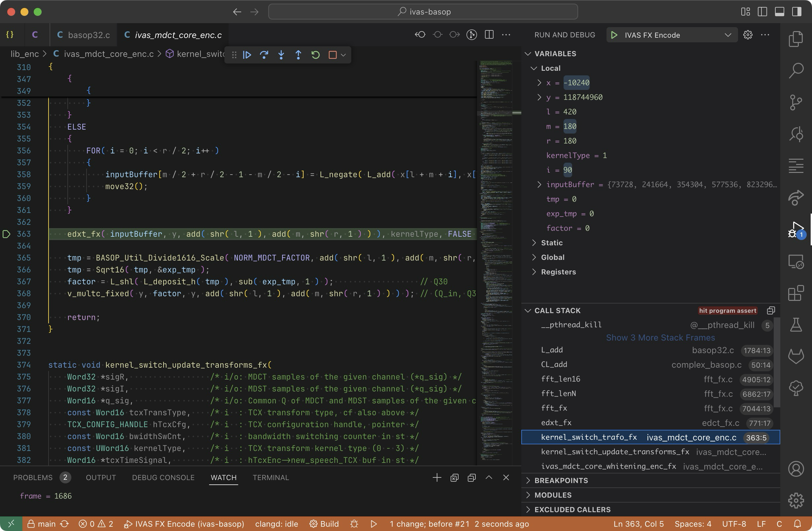Open launch.json via the gear icon
This screenshot has height=531, width=812.
pos(748,35)
